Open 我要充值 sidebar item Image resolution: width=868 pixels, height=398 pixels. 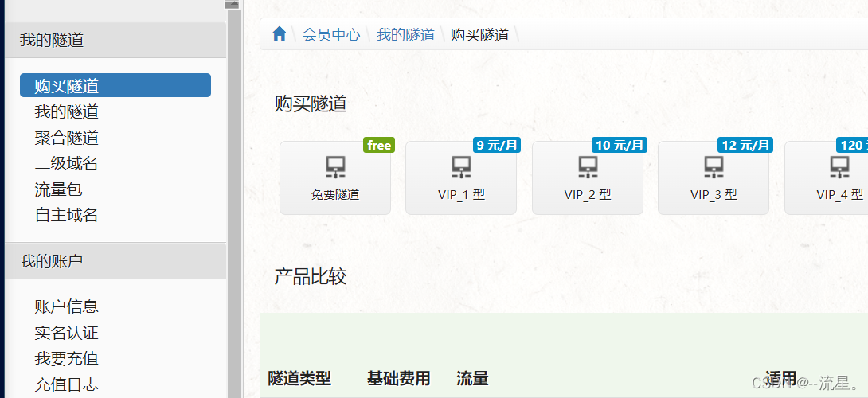click(66, 358)
